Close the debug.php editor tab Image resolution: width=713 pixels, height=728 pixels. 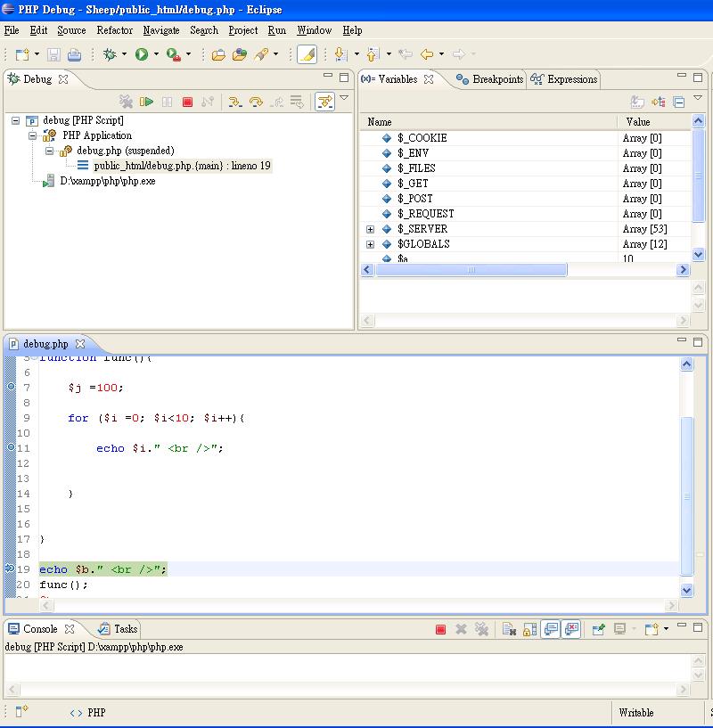[x=80, y=344]
